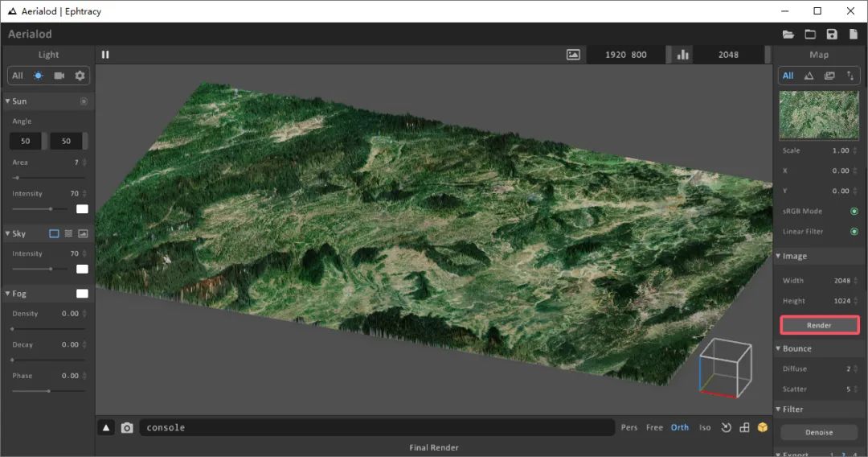Viewport: 868px width, 457px height.
Task: Collapse the Filter section
Action: tap(778, 409)
